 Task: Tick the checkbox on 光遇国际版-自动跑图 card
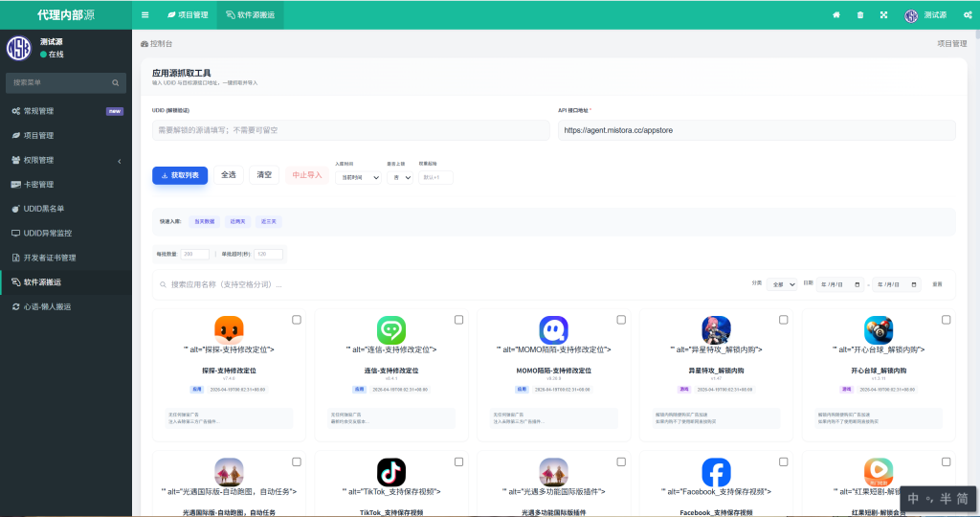297,462
